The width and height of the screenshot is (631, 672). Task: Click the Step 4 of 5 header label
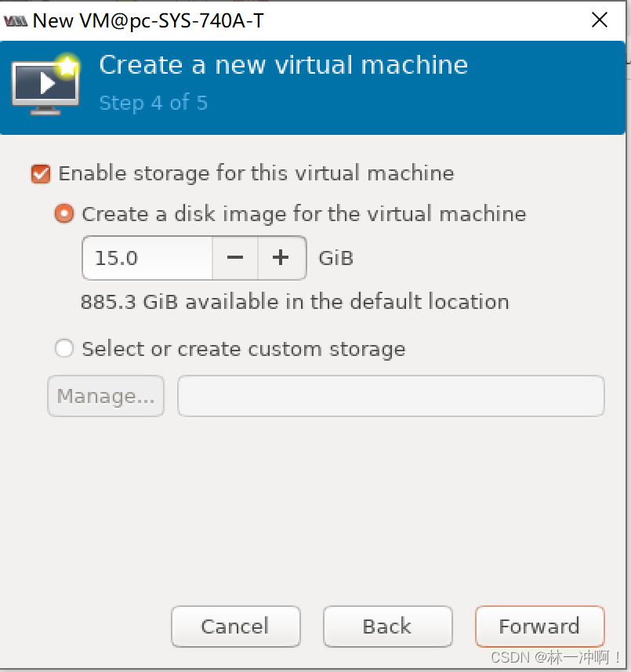click(x=152, y=103)
